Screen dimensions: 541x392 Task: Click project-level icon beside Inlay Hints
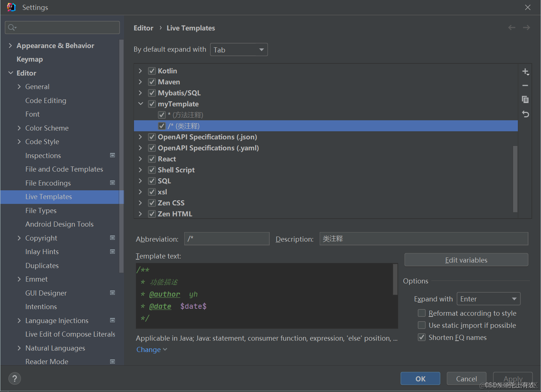click(113, 252)
